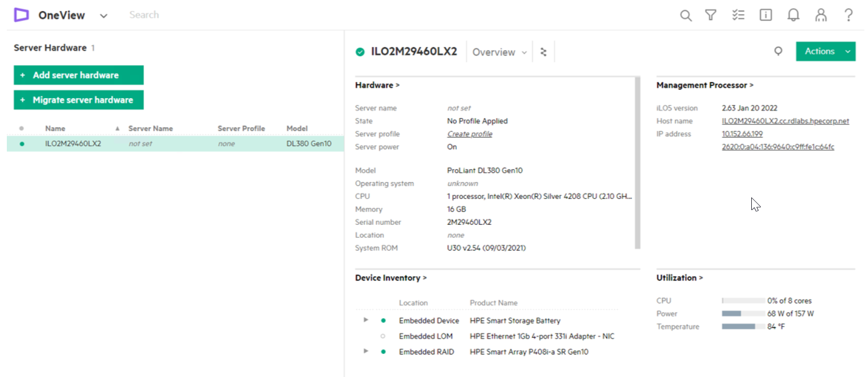Sort by the status column header dot

click(x=22, y=128)
